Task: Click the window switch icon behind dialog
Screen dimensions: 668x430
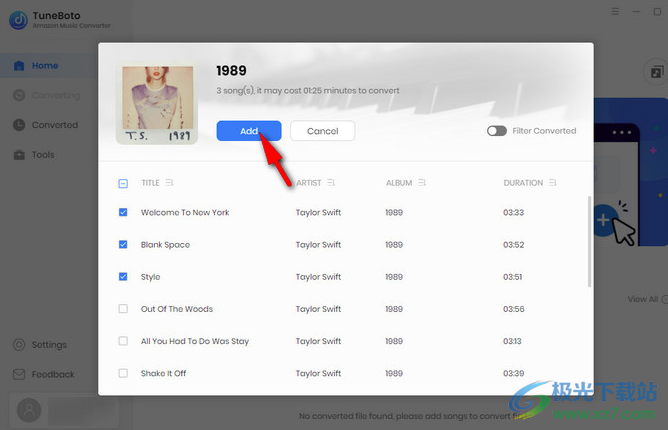Action: 656,72
